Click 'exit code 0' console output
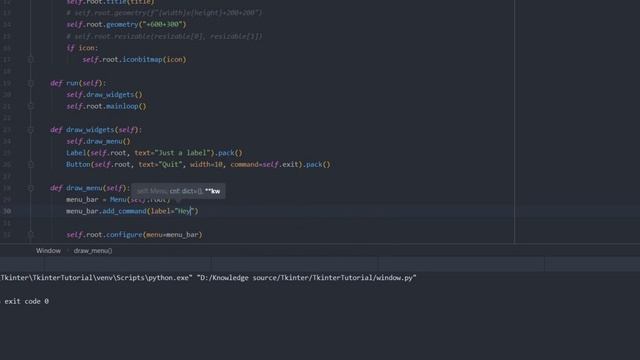Viewport: 640px width, 360px height. [26, 301]
